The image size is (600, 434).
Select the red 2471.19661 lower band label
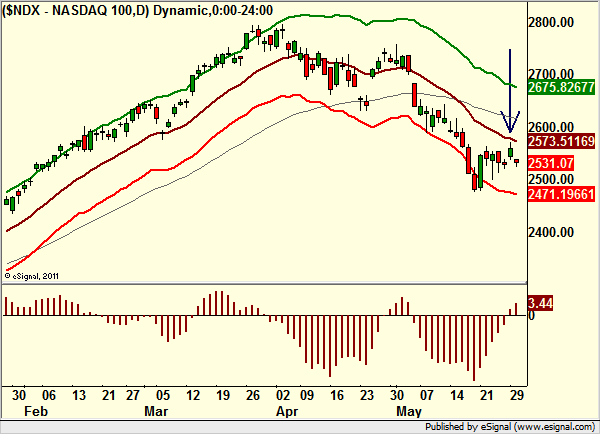[561, 194]
